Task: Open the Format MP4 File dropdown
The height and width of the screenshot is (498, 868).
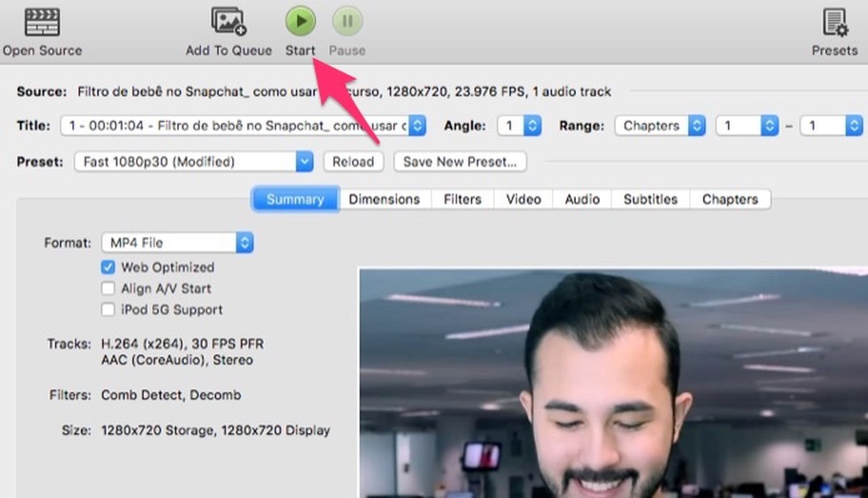Action: pos(177,242)
